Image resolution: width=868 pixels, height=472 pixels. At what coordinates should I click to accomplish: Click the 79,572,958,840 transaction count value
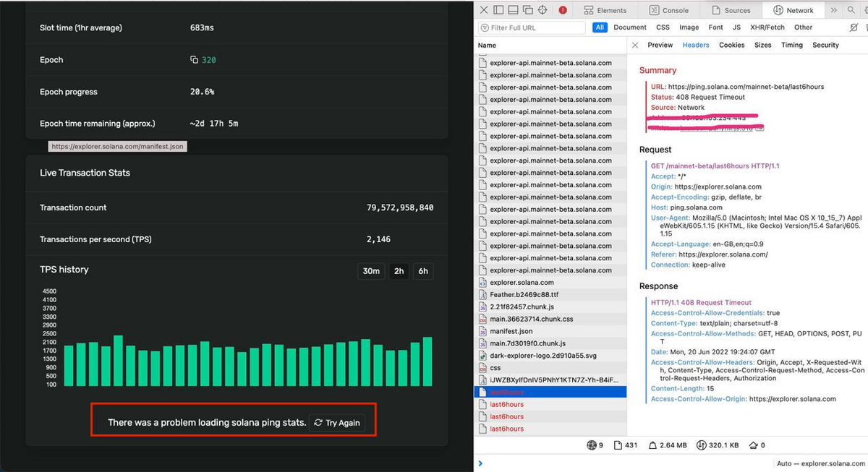pyautogui.click(x=400, y=207)
